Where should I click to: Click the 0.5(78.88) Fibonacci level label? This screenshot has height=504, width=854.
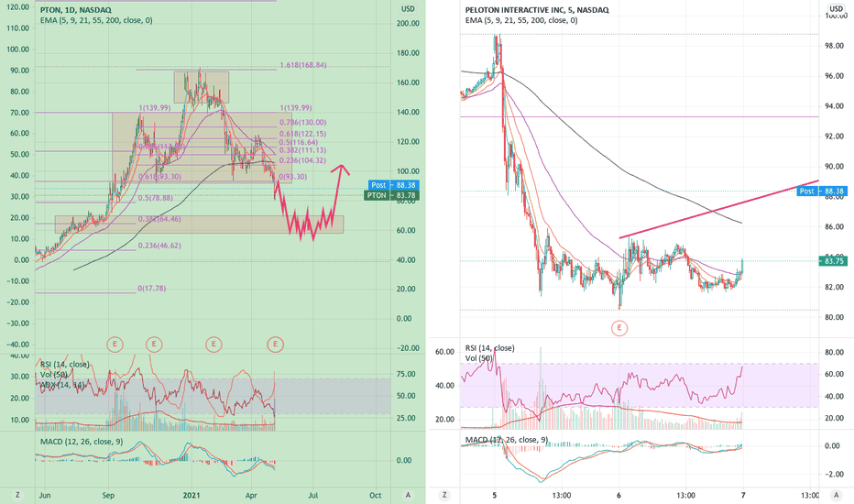point(155,198)
